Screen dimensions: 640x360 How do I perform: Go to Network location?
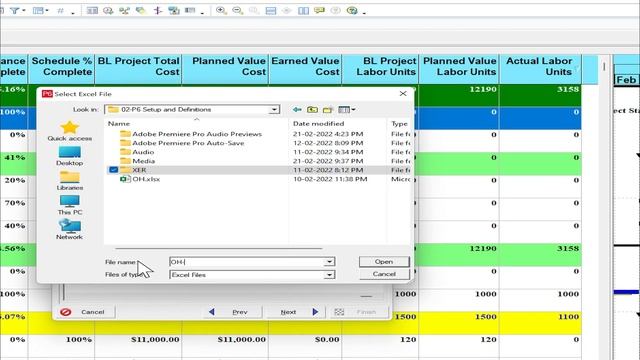click(69, 230)
